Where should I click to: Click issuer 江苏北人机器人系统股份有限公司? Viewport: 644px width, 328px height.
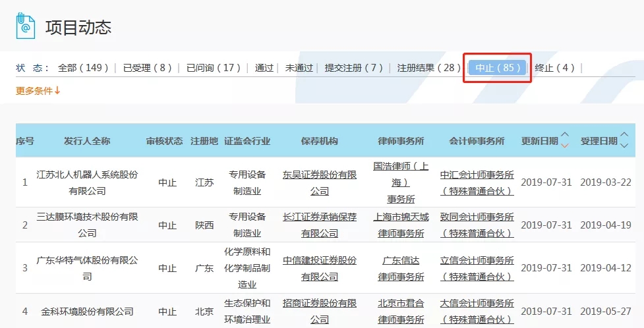(x=87, y=182)
